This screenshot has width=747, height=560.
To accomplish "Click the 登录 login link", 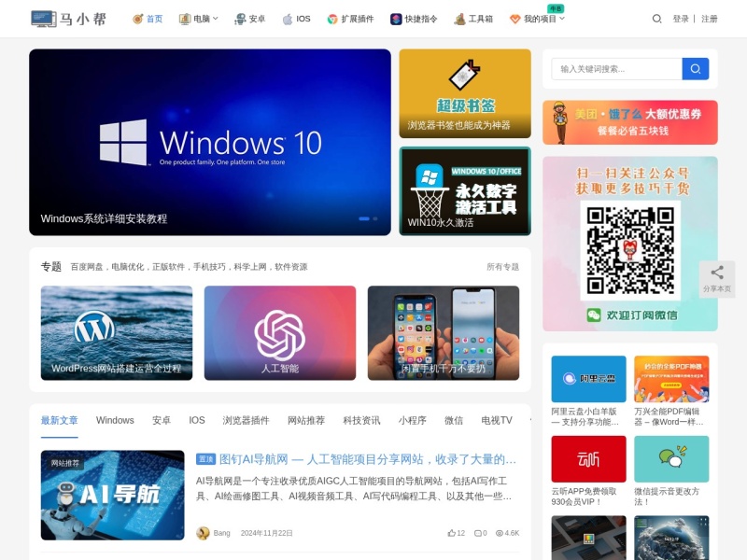I will (681, 19).
